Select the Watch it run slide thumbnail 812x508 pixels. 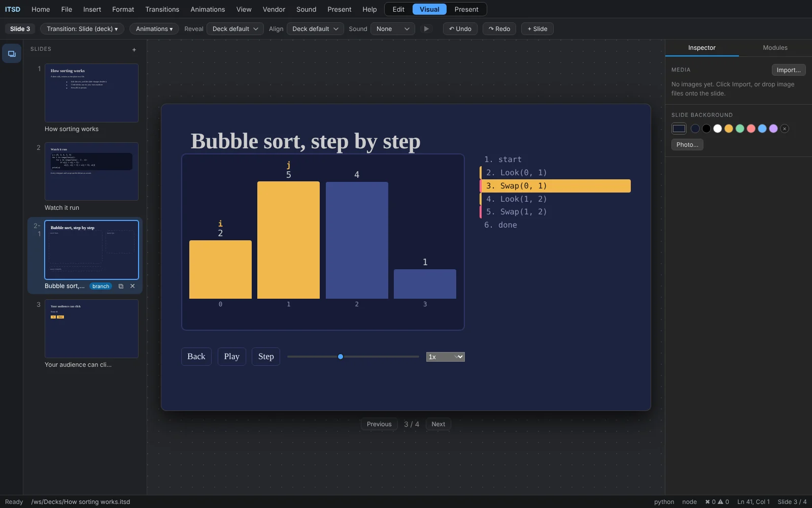click(91, 172)
